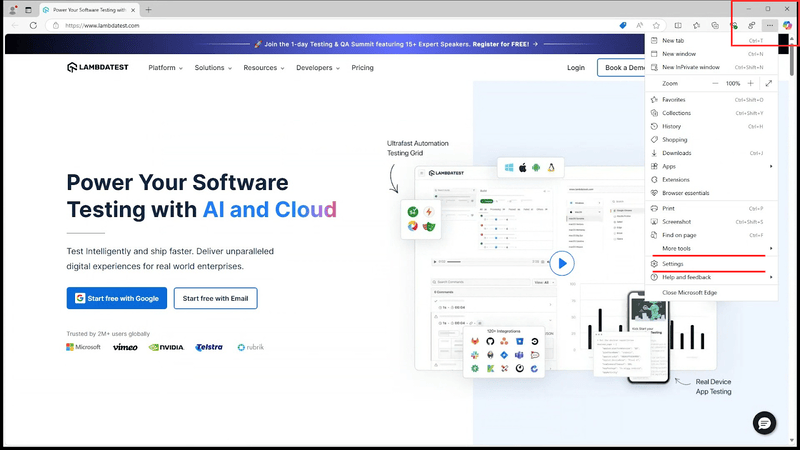The width and height of the screenshot is (800, 450).
Task: Click the profile avatar icon in the title bar
Action: coord(12,9)
